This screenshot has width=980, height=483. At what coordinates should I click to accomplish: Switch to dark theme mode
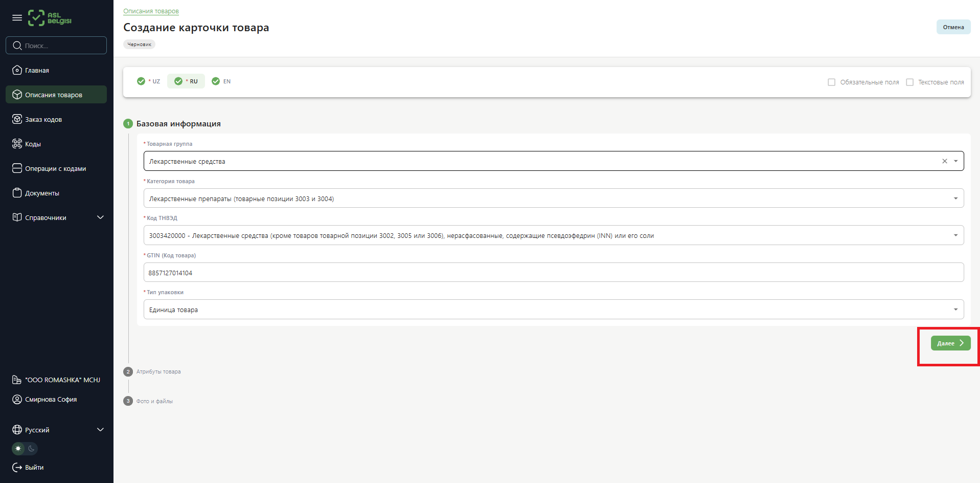pyautogui.click(x=32, y=449)
